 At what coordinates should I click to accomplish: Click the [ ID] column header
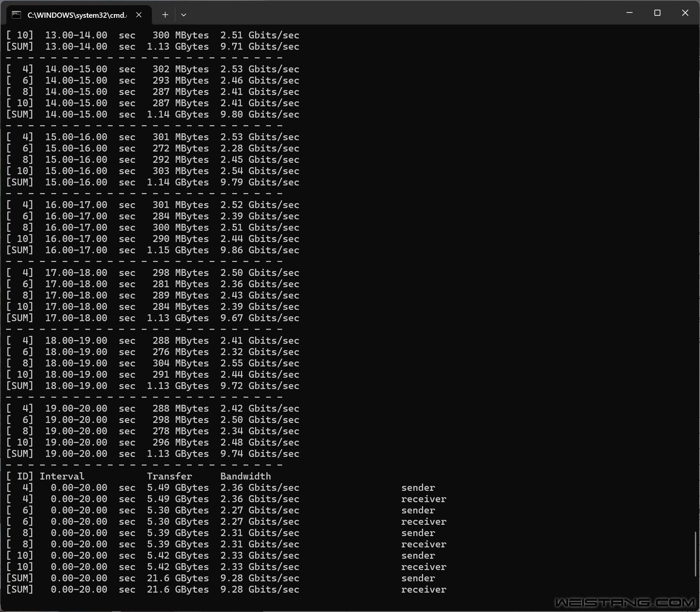(x=20, y=476)
